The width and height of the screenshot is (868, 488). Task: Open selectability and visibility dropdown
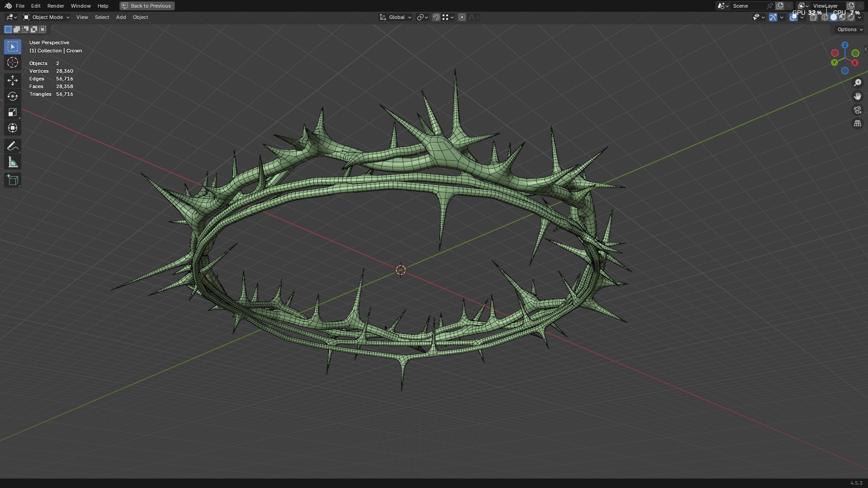tap(759, 17)
